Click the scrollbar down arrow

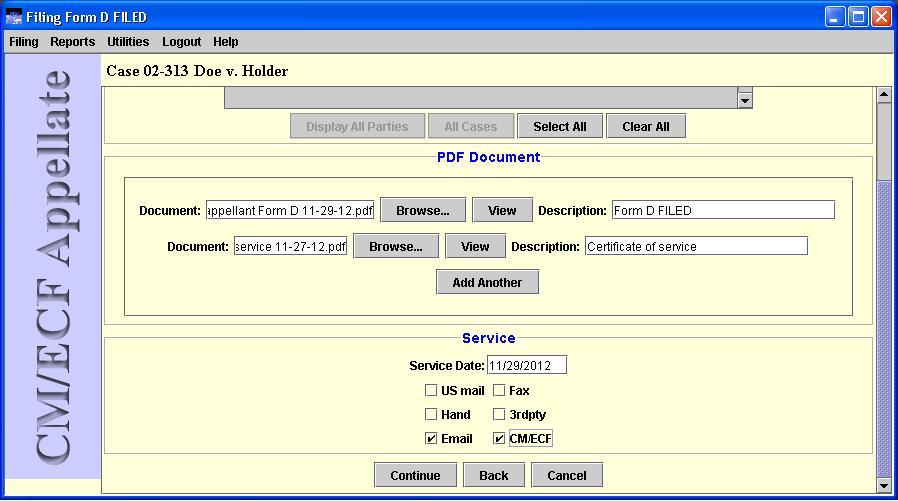click(x=884, y=486)
